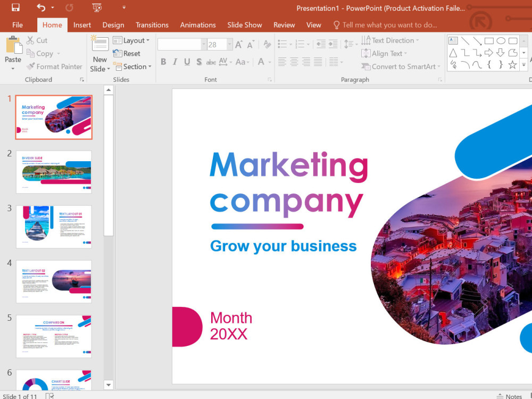532x399 pixels.
Task: Click the bullets list icon
Action: [282, 44]
